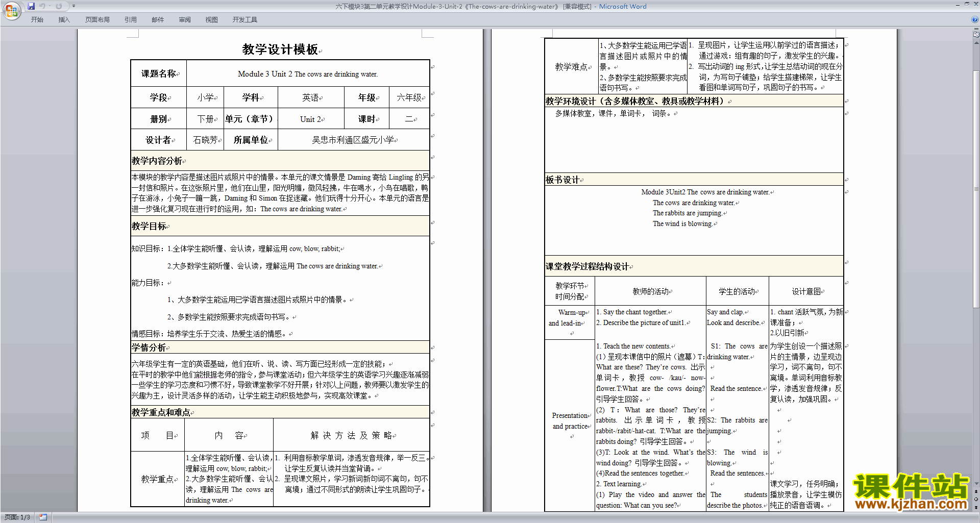Click the vertical scrollbar up arrow
Screen dimensions: 980x523
click(x=976, y=42)
